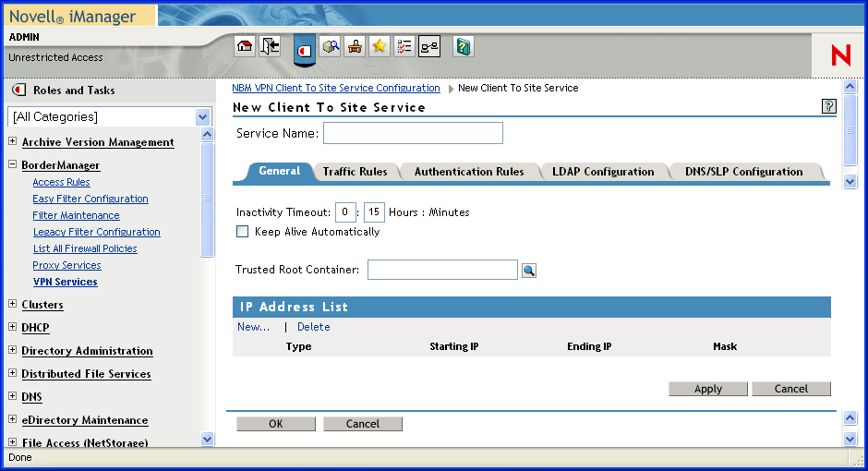
Task: Click the Trusted Root Container field
Action: (x=442, y=270)
